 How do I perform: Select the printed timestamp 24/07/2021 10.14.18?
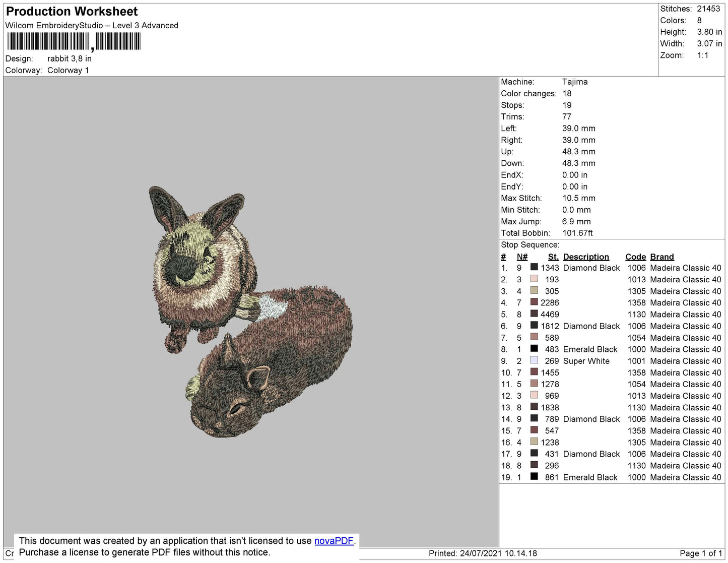[x=498, y=553]
